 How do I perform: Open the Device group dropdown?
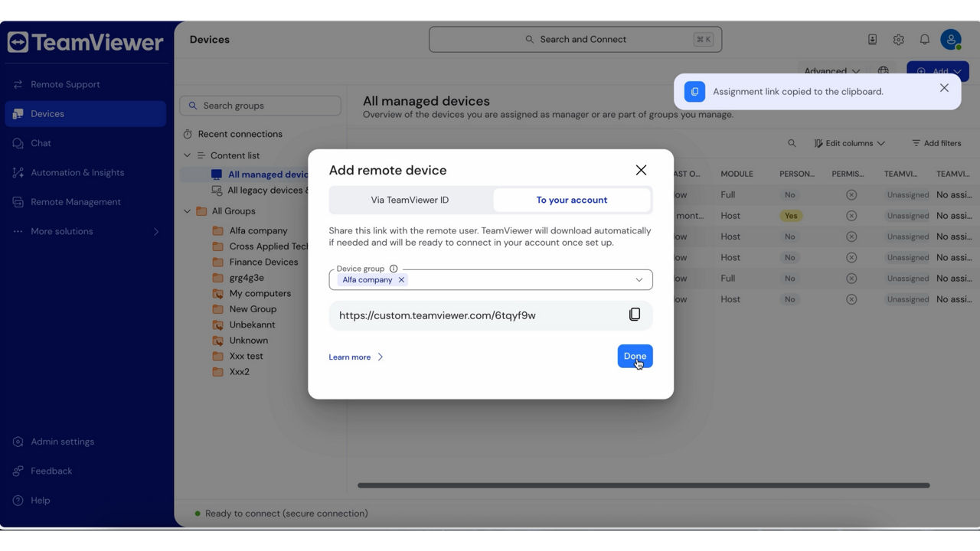(639, 280)
